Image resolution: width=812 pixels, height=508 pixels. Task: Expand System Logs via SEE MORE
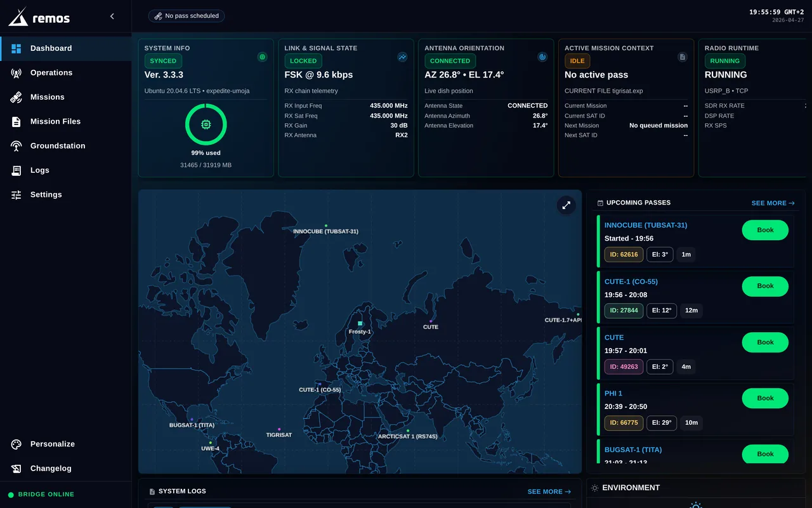[x=549, y=491]
